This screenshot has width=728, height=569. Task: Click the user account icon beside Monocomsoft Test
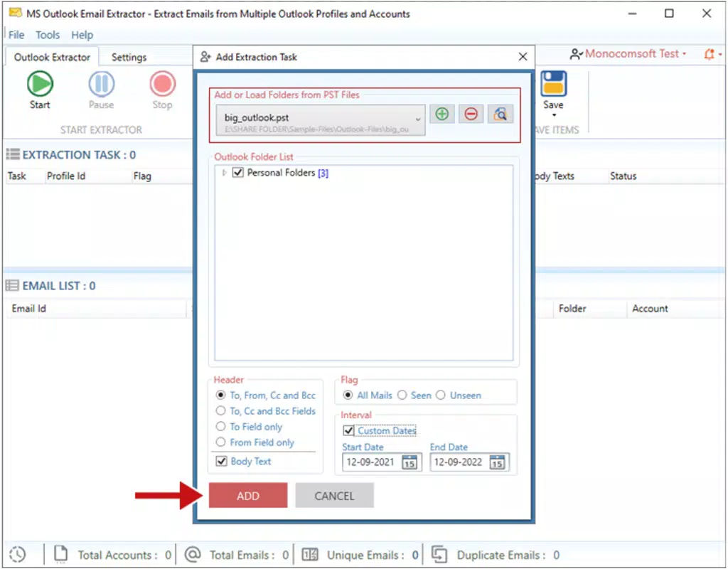pos(576,54)
